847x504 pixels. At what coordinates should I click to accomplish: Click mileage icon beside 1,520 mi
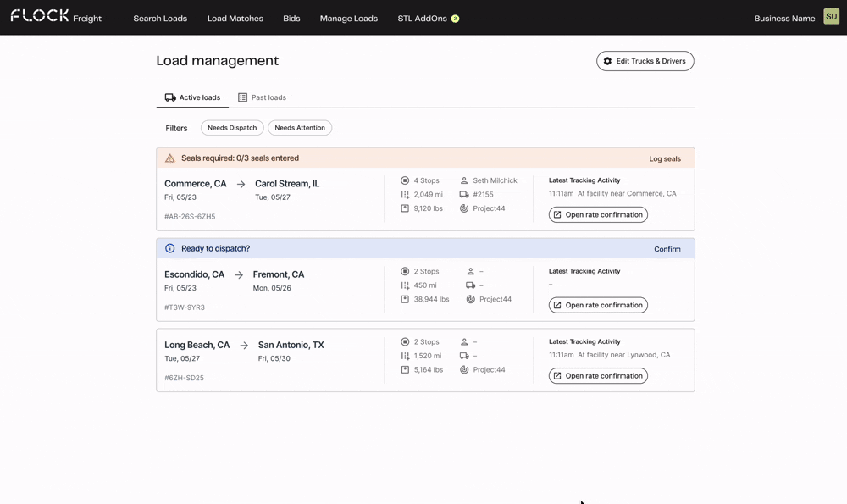point(405,356)
